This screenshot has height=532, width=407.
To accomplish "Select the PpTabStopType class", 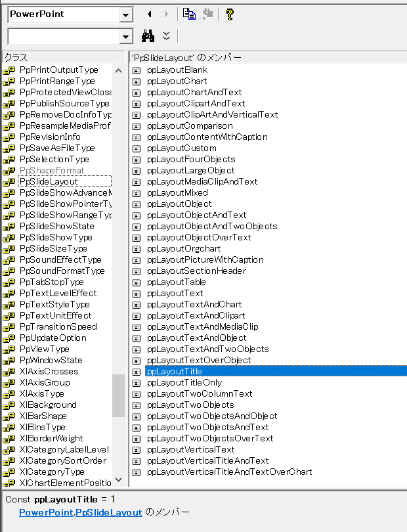I will point(52,282).
